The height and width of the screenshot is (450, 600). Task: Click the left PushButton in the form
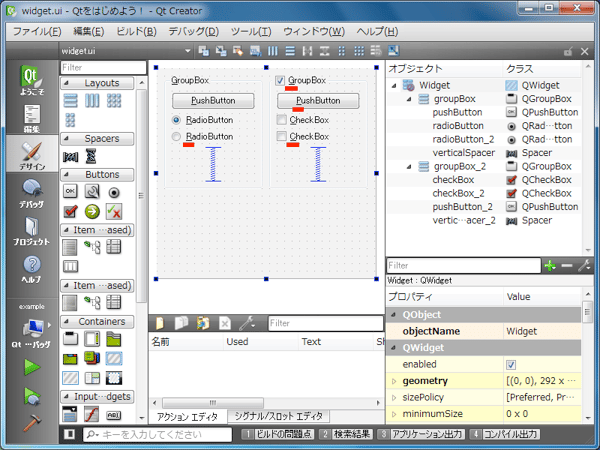click(x=213, y=101)
